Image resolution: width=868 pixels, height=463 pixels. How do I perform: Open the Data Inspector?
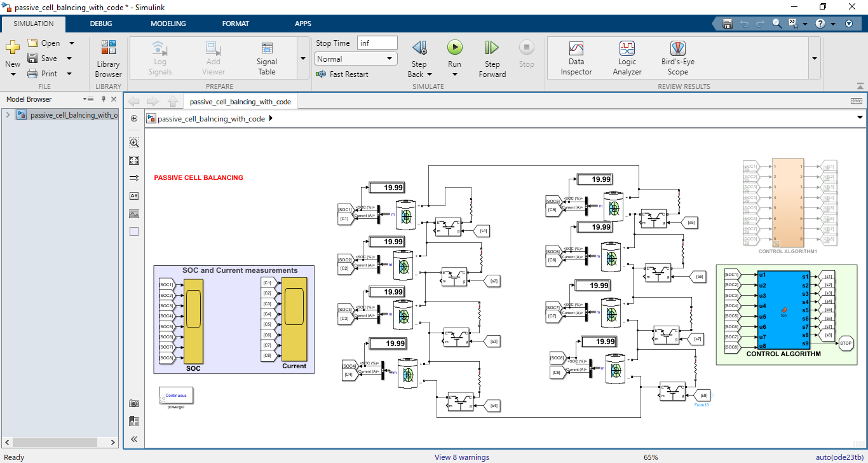pyautogui.click(x=576, y=57)
